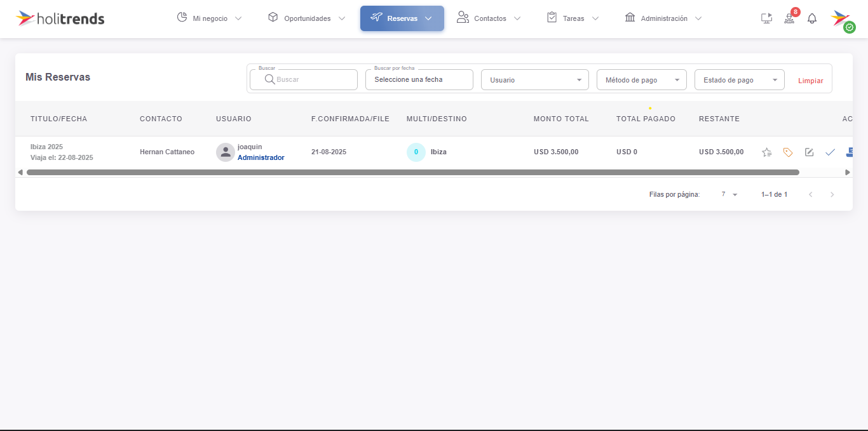Expand the Usuario filter dropdown

coord(536,80)
